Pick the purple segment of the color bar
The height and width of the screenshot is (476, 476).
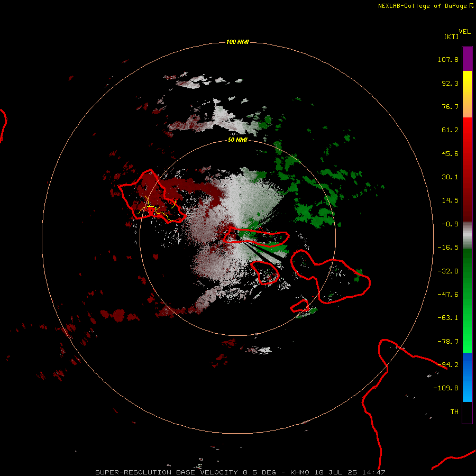click(467, 59)
